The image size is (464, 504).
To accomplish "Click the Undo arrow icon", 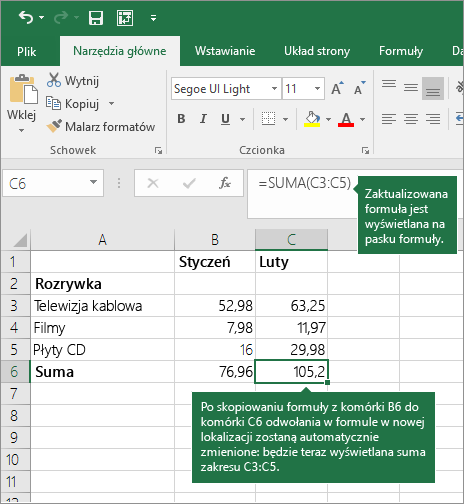I will click(26, 17).
